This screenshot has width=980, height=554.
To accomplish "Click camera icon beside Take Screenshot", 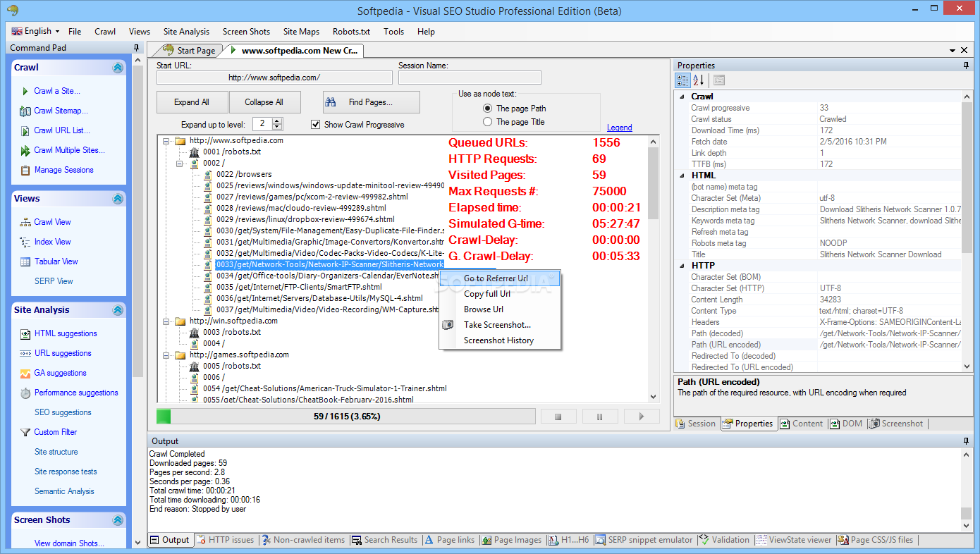I will pos(448,325).
